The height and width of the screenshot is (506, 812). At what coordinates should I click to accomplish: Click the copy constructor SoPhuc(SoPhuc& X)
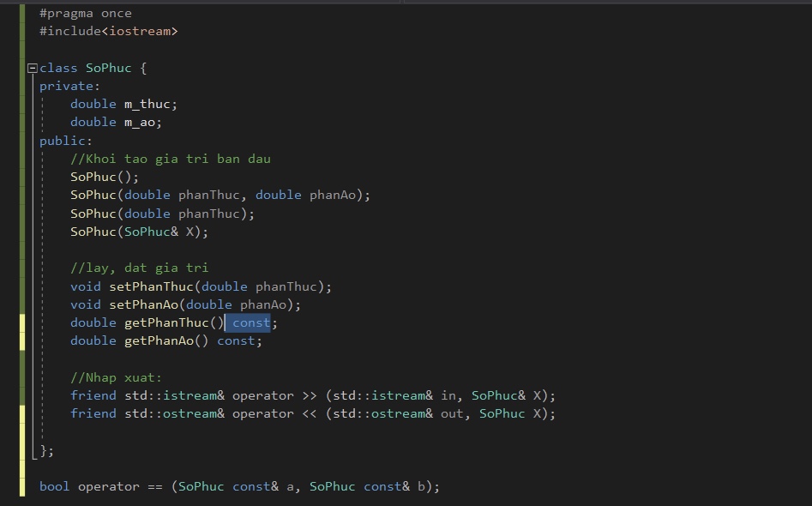(x=139, y=232)
